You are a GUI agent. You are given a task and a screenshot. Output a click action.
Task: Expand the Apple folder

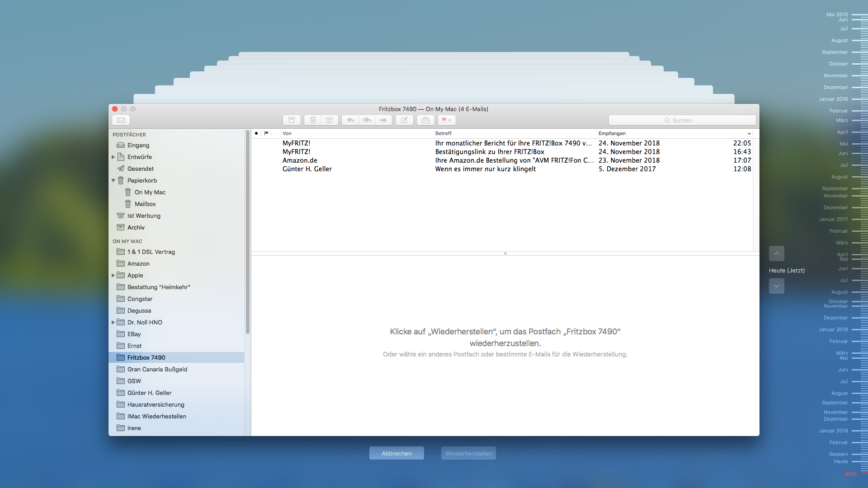click(113, 276)
